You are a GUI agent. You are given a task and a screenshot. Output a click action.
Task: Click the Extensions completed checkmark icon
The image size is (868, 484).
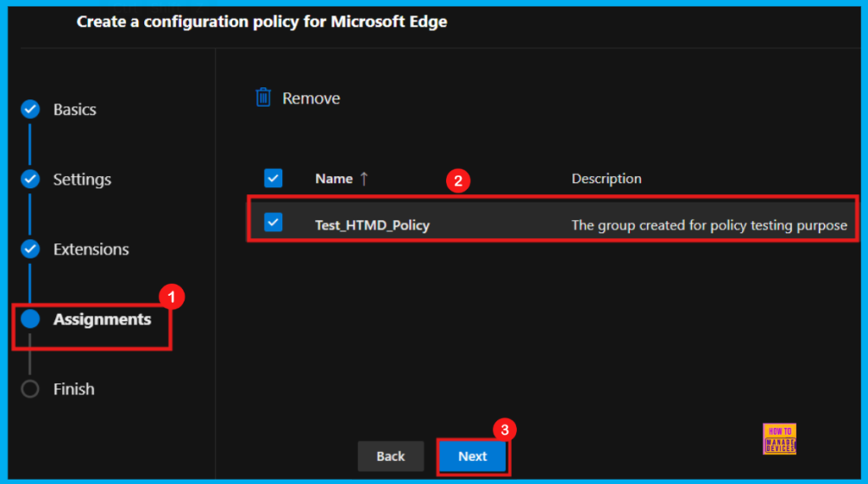click(x=31, y=249)
